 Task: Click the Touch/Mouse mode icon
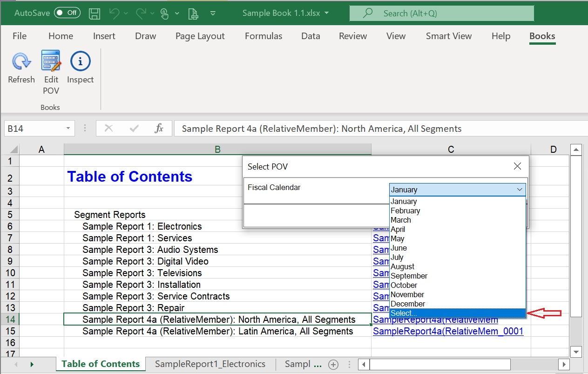click(x=164, y=14)
